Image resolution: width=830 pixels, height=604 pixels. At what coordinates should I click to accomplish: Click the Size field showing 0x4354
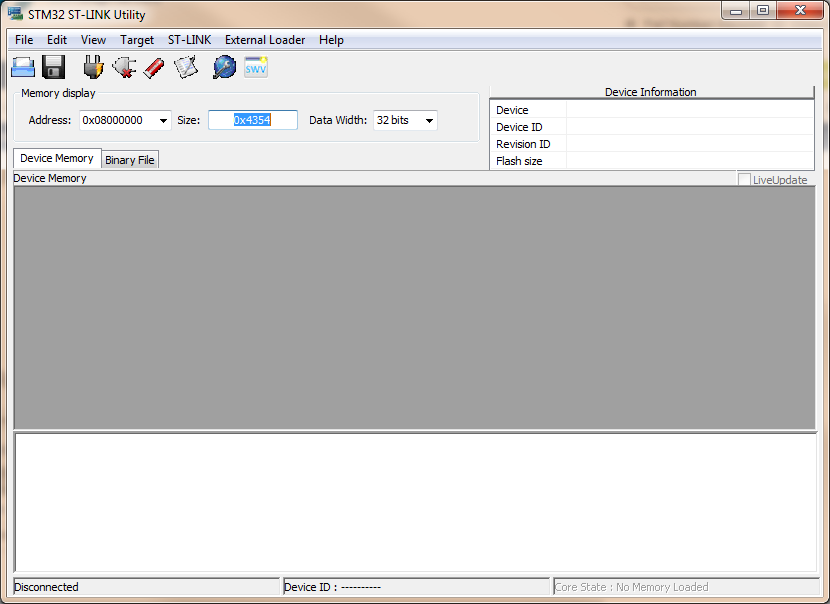[252, 120]
